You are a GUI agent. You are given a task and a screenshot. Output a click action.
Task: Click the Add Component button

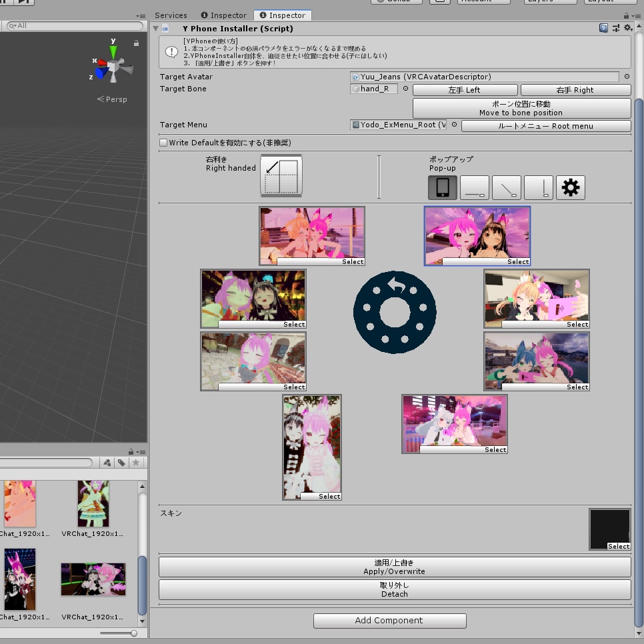pyautogui.click(x=390, y=621)
